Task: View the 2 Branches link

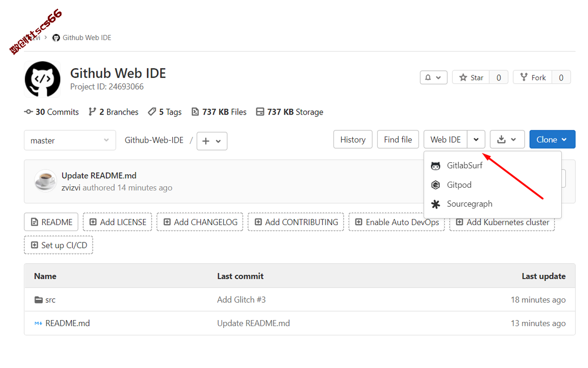Action: click(x=113, y=112)
